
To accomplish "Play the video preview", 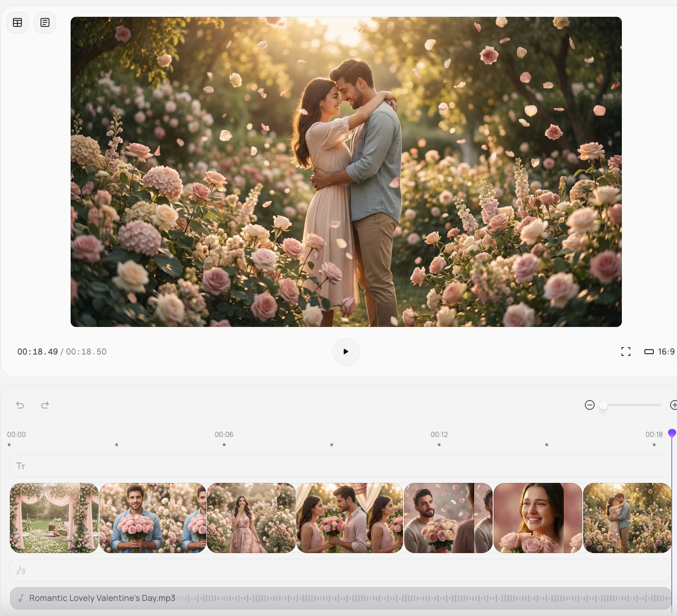I will [346, 352].
